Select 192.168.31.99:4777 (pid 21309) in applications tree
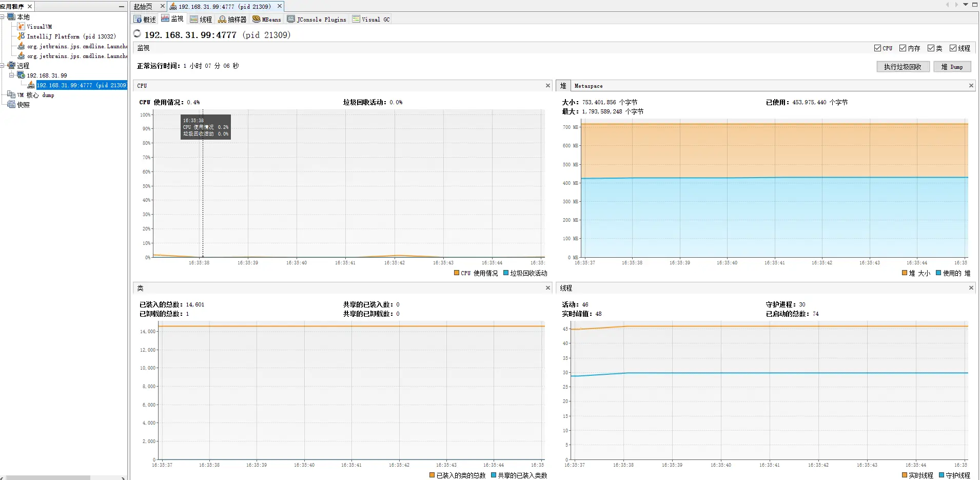This screenshot has height=480, width=980. [82, 85]
